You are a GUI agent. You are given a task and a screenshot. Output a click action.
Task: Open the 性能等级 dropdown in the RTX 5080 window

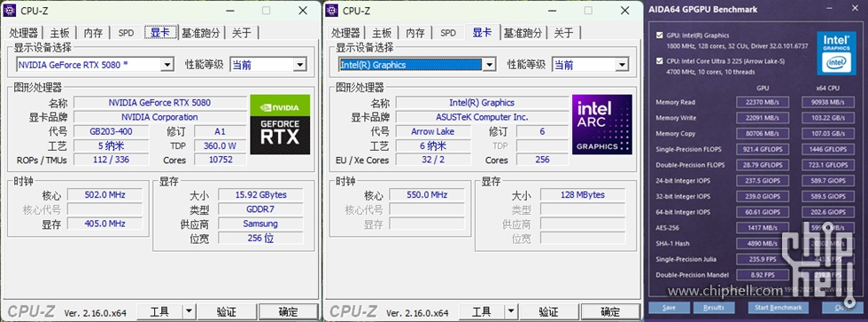click(x=299, y=65)
